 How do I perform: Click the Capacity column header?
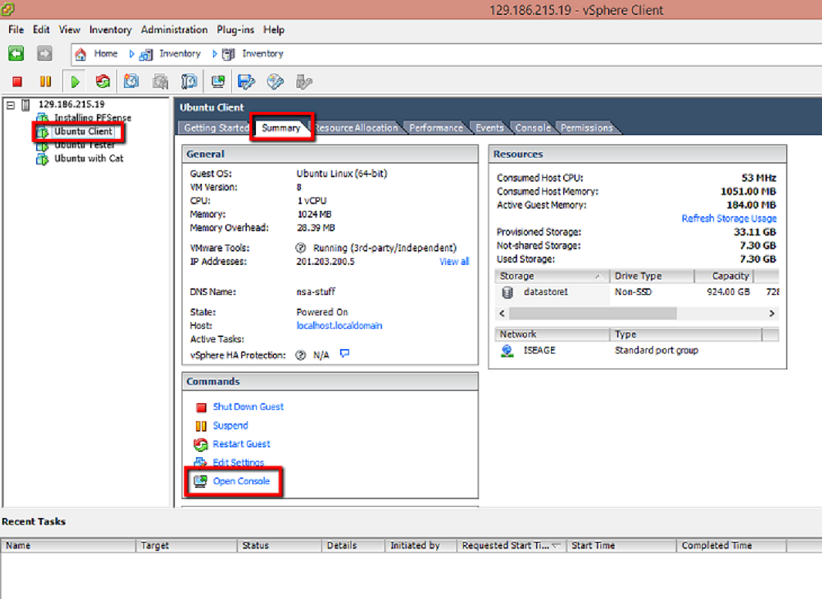coord(724,276)
